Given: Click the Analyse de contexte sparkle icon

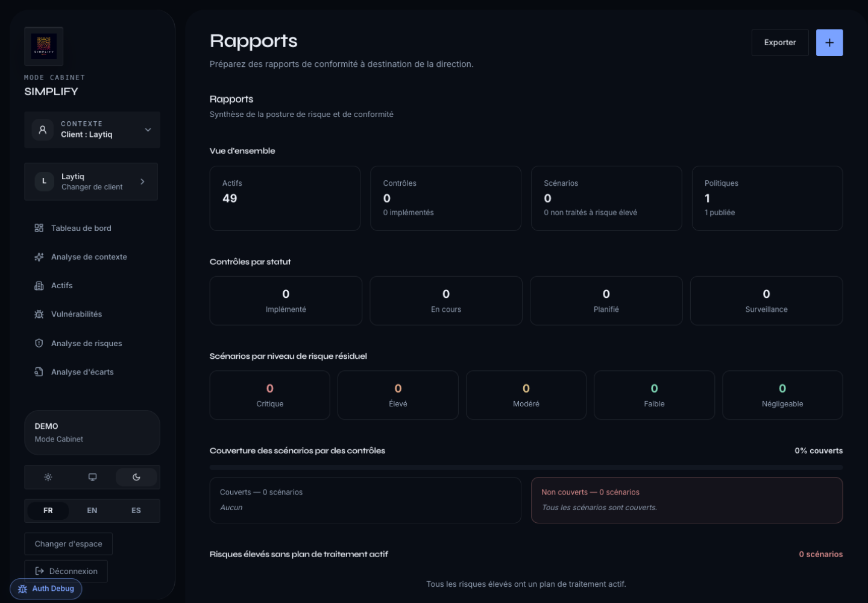Looking at the screenshot, I should 39,257.
